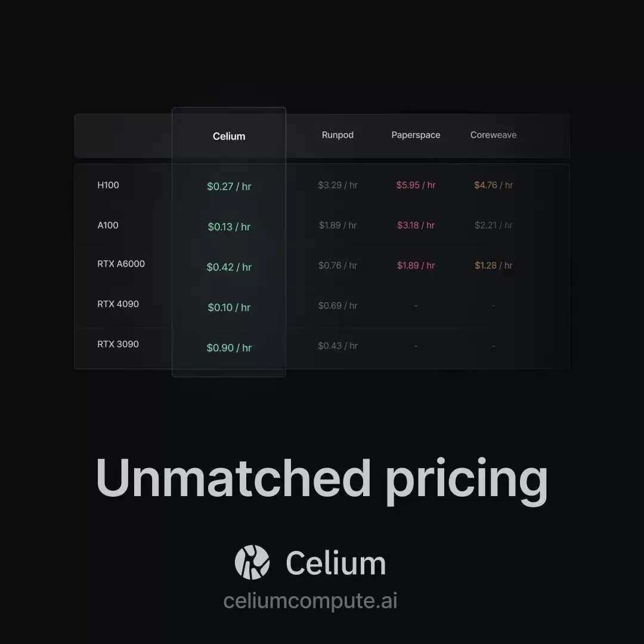Click the Celium brand name text
The image size is (644, 644).
tap(336, 563)
